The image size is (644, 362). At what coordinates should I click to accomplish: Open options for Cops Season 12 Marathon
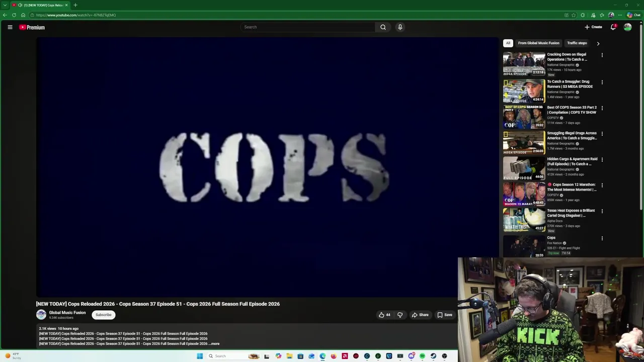click(602, 185)
